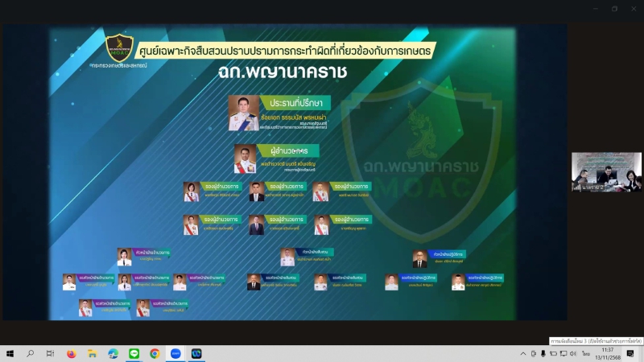Expand the hidden system tray icons
Image resolution: width=644 pixels, height=362 pixels.
522,353
